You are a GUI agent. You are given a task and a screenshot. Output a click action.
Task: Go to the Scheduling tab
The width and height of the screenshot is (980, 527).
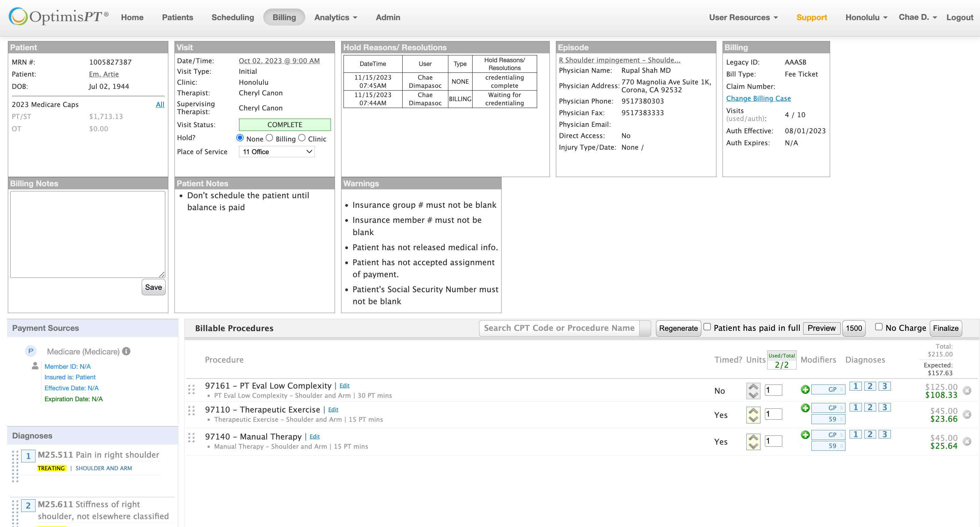click(233, 17)
